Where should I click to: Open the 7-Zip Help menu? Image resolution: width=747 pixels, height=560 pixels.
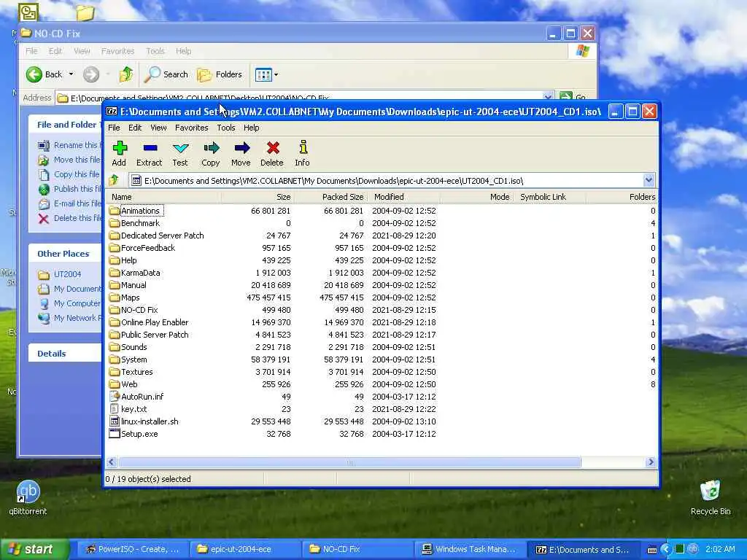[x=251, y=128]
